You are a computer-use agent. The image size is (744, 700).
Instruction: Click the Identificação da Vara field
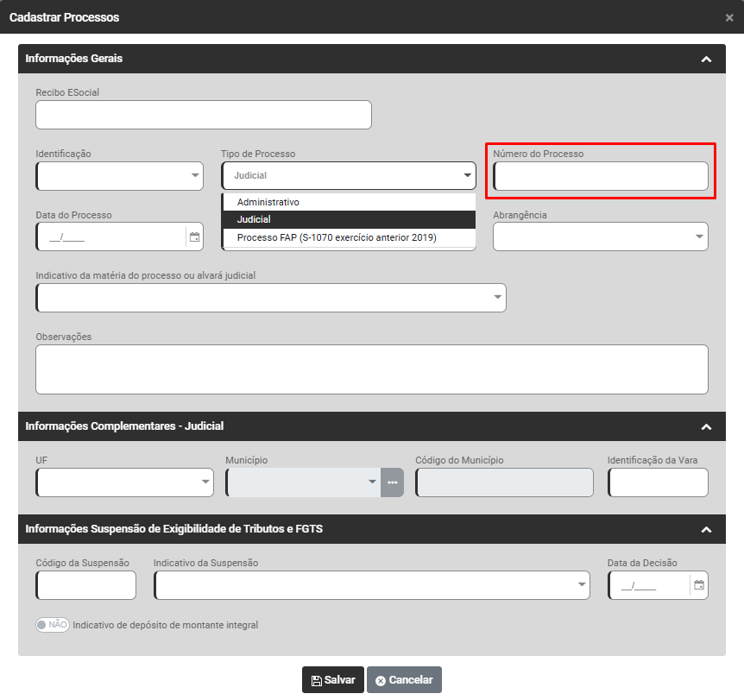coord(658,482)
